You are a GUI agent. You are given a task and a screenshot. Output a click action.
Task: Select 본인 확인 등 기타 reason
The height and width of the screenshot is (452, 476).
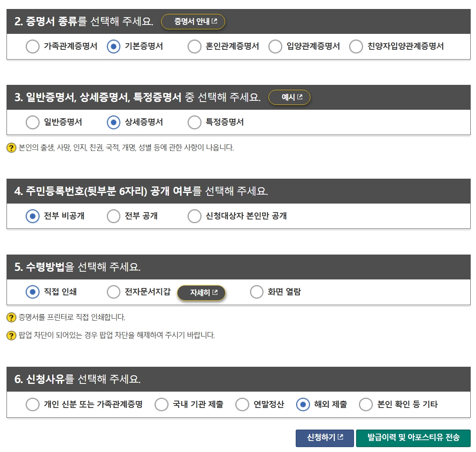[x=366, y=405]
